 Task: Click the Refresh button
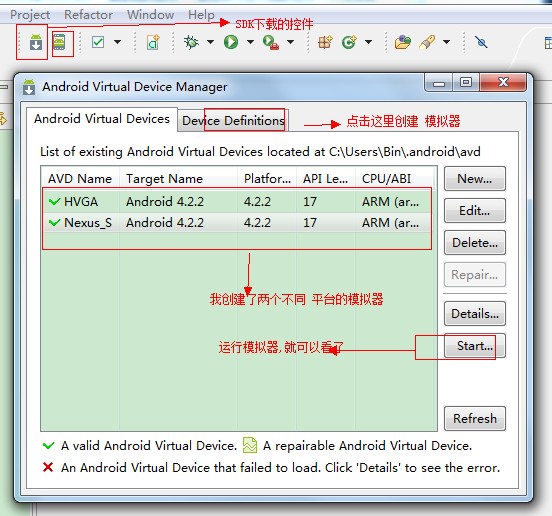coord(475,419)
